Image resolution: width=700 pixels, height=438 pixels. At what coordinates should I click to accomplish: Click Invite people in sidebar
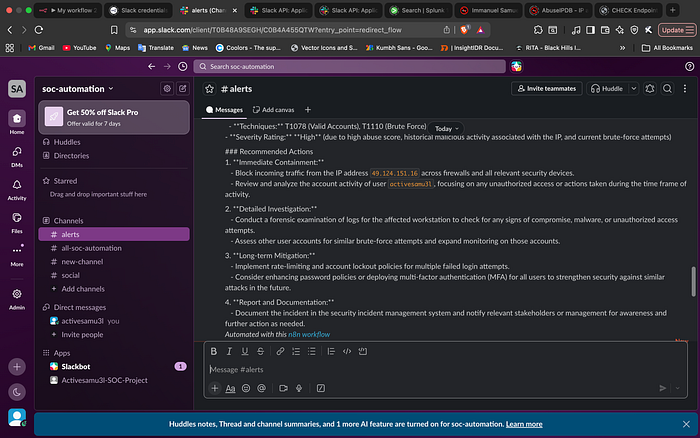pos(114,335)
